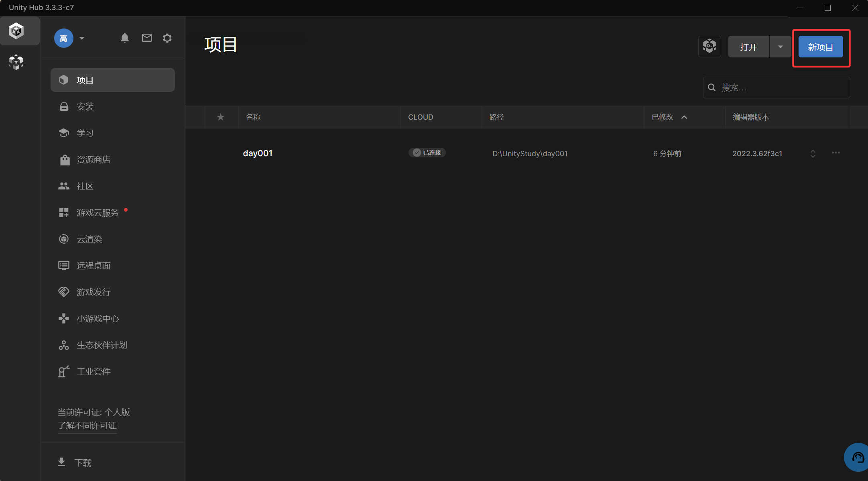Select second Unity cube icon in left rail
Viewport: 868px width, 481px height.
[16, 62]
